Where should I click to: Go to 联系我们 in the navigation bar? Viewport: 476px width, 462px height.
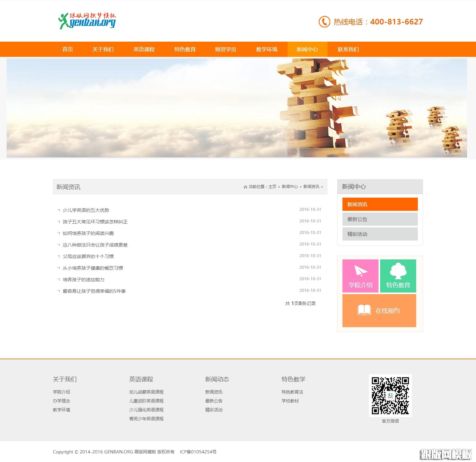[x=348, y=49]
